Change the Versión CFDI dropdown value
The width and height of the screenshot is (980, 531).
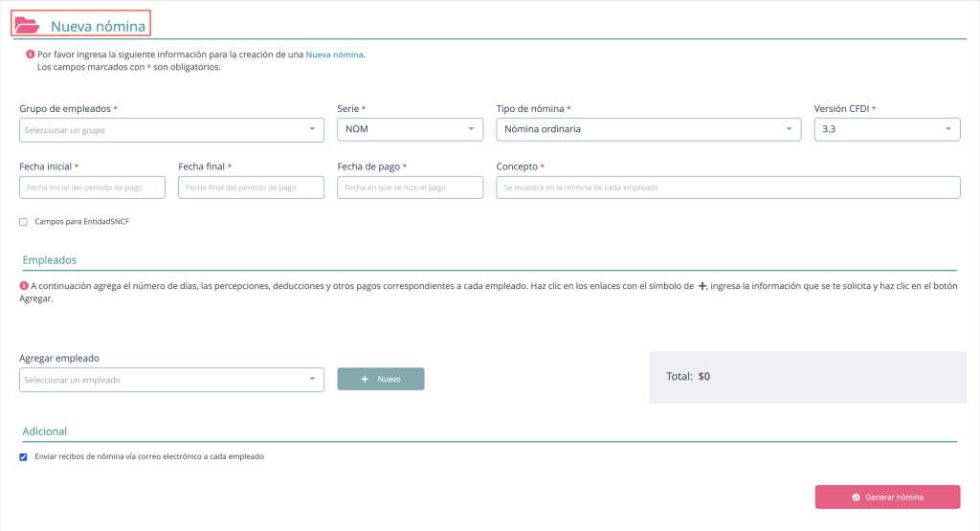(x=886, y=129)
